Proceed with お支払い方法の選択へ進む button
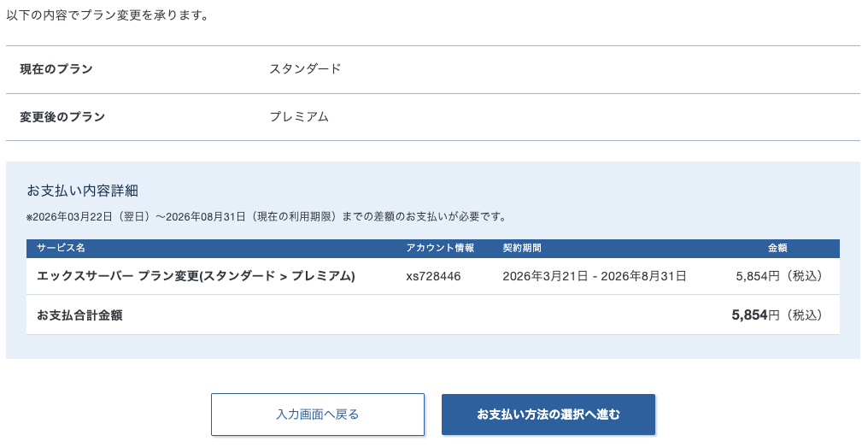Viewport: 868px width, 447px height. (548, 415)
